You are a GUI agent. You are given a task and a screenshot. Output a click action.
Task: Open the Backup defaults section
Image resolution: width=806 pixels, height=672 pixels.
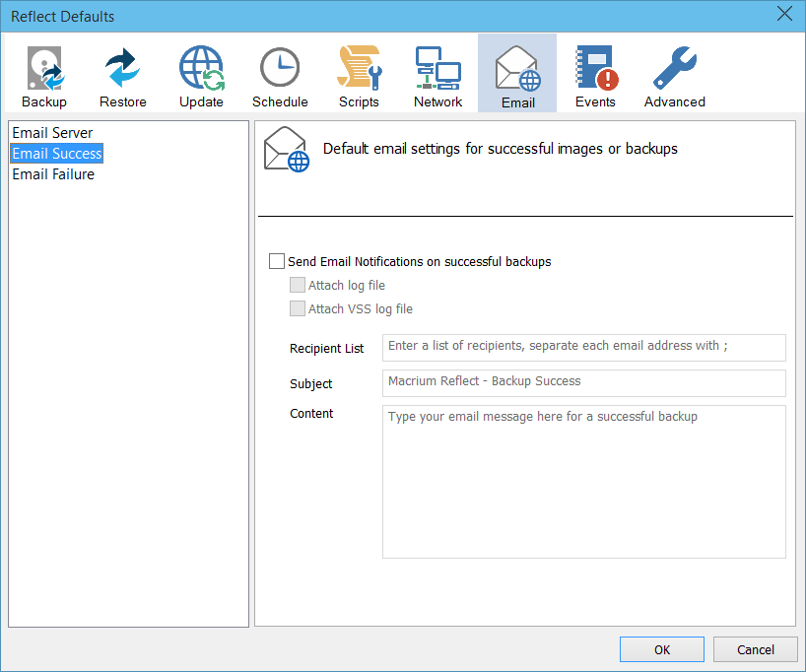tap(44, 76)
